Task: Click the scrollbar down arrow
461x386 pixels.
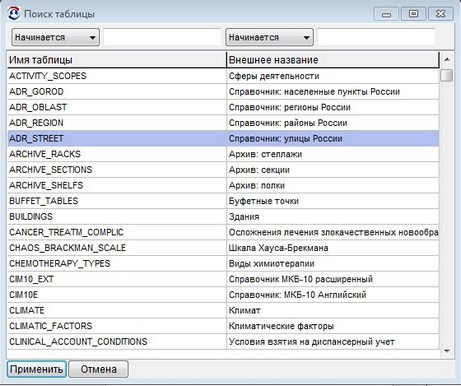Action: [447, 351]
